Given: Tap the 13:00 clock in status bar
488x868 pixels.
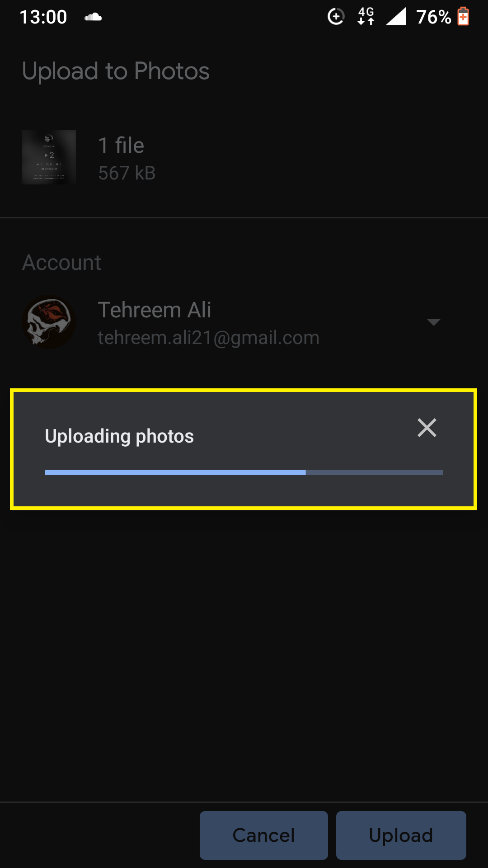Looking at the screenshot, I should coord(43,17).
